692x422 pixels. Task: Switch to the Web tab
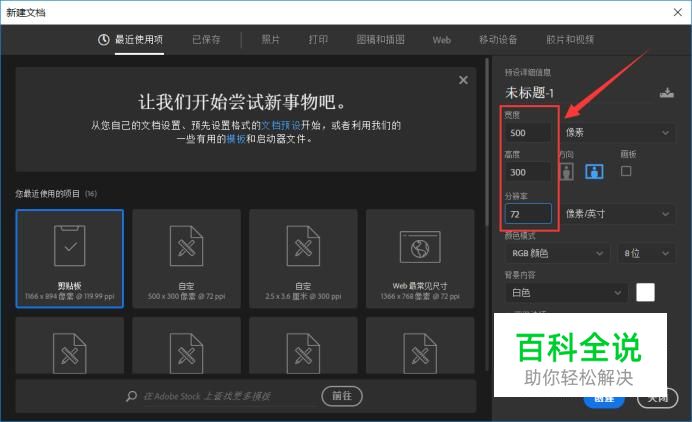pos(441,40)
